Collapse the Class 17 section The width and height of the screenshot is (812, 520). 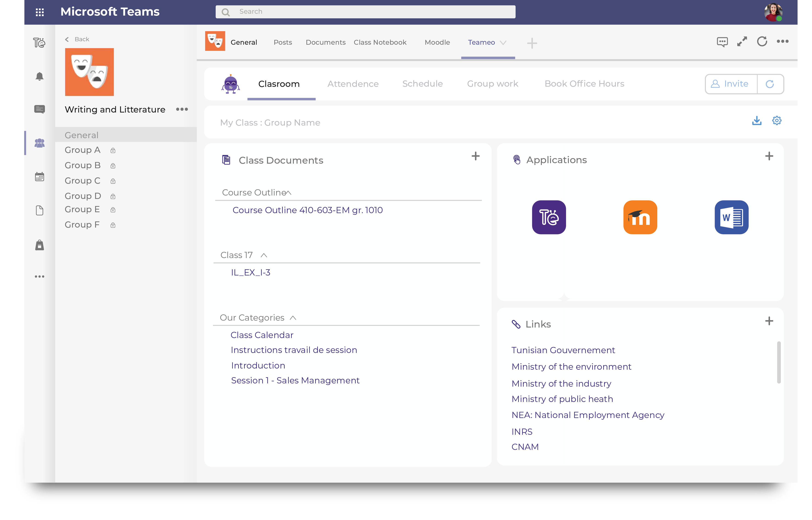[264, 255]
